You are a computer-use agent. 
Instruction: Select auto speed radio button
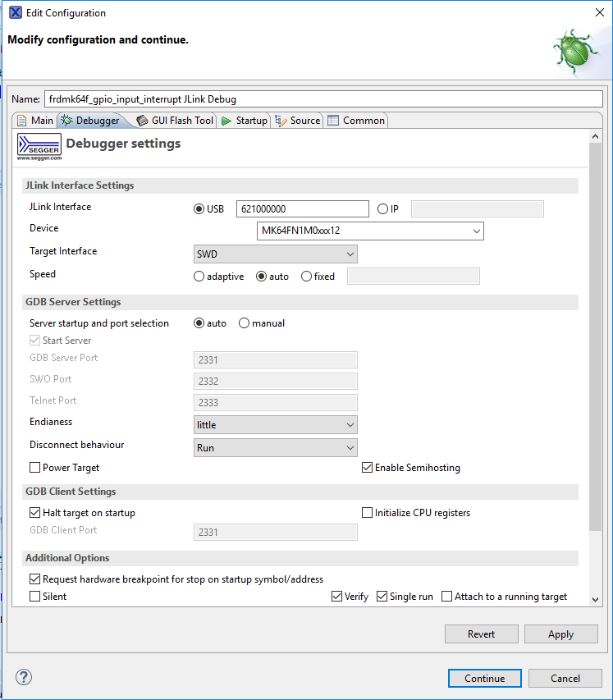pos(261,277)
